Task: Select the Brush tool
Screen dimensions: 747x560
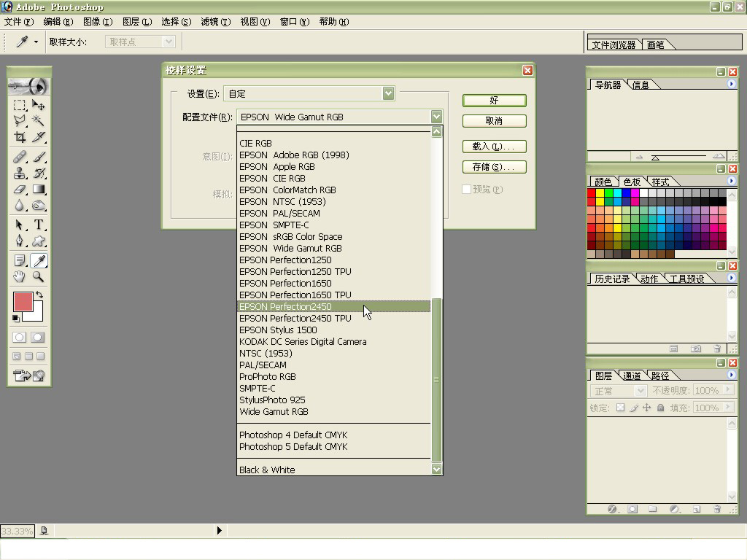Action: [x=38, y=157]
